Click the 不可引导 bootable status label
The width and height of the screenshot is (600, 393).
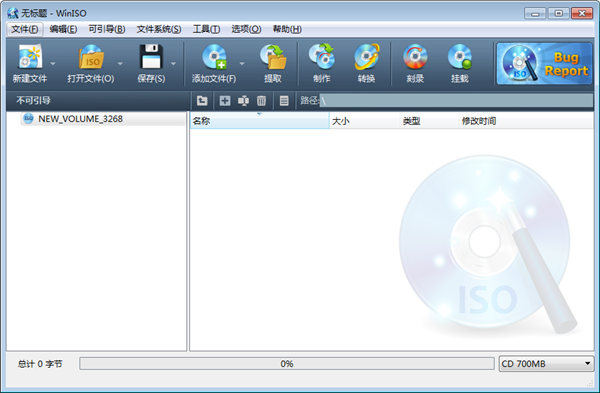click(x=34, y=101)
